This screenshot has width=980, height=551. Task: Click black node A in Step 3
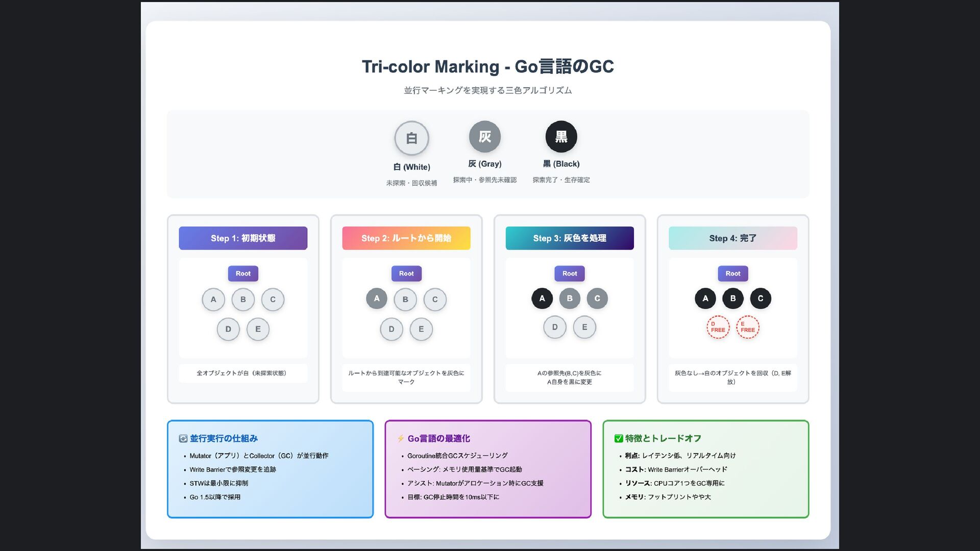pyautogui.click(x=542, y=298)
